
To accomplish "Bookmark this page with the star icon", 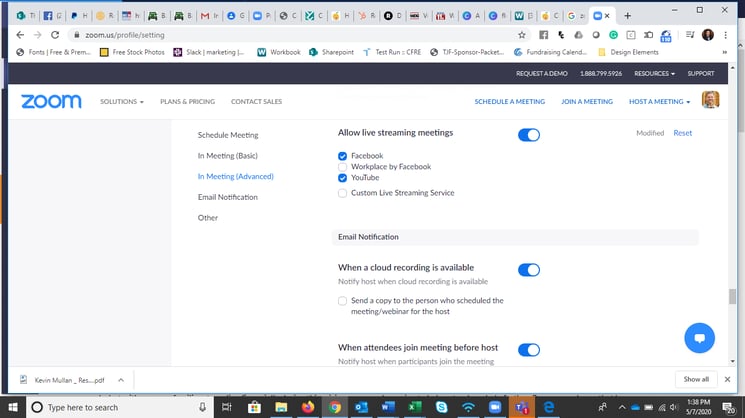I will click(x=522, y=35).
